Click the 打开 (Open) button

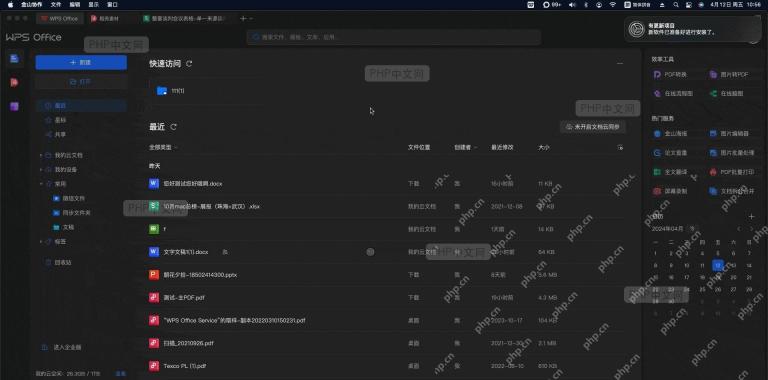coord(81,82)
